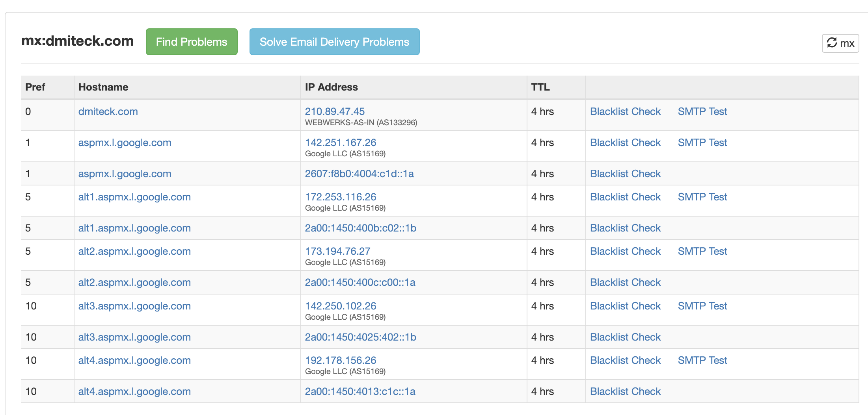Run SMTP Test for 192.178.156.26
The width and height of the screenshot is (868, 415).
702,360
